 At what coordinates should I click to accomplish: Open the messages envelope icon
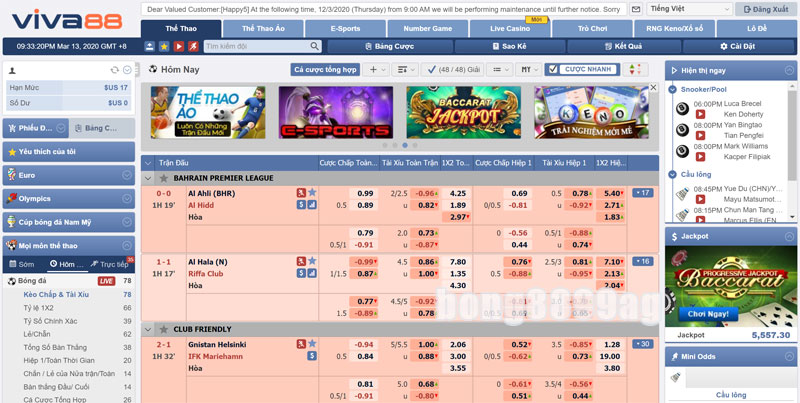pyautogui.click(x=636, y=9)
